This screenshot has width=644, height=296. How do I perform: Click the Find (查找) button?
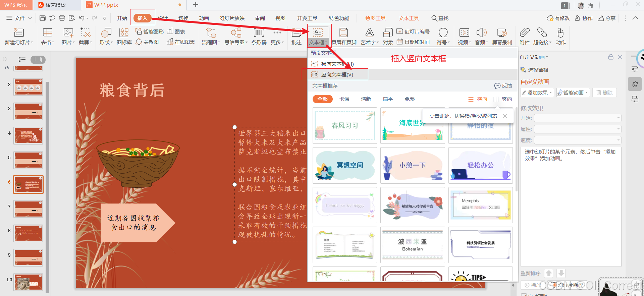pyautogui.click(x=440, y=18)
